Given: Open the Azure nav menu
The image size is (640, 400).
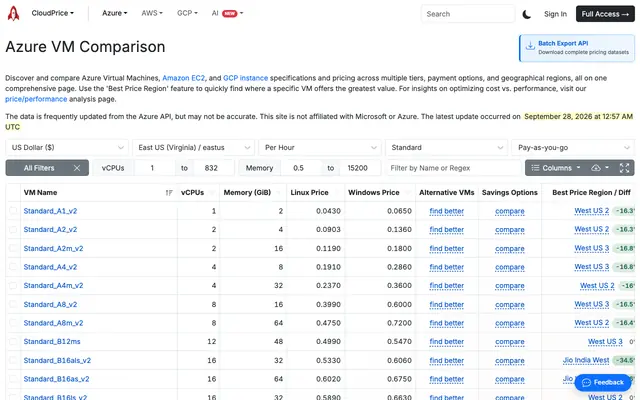Looking at the screenshot, I should click(x=114, y=13).
